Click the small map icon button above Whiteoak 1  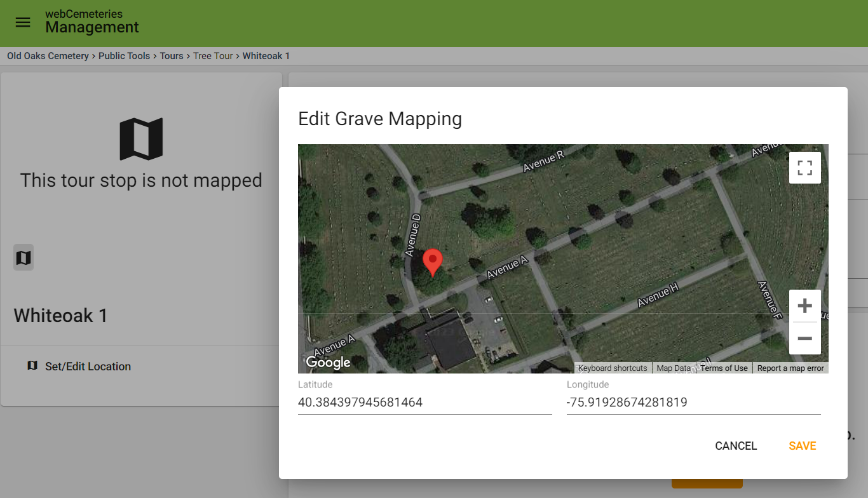24,257
